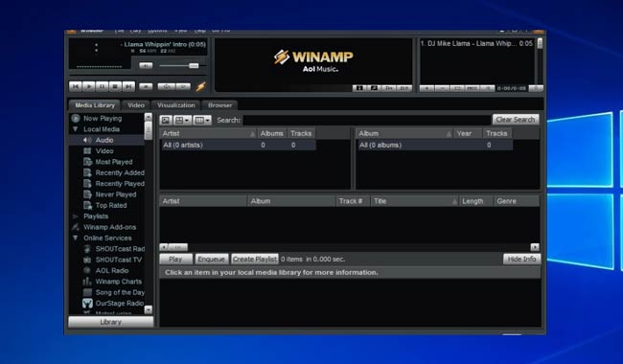The height and width of the screenshot is (364, 623).
Task: Click the Genre column header
Action: (517, 201)
